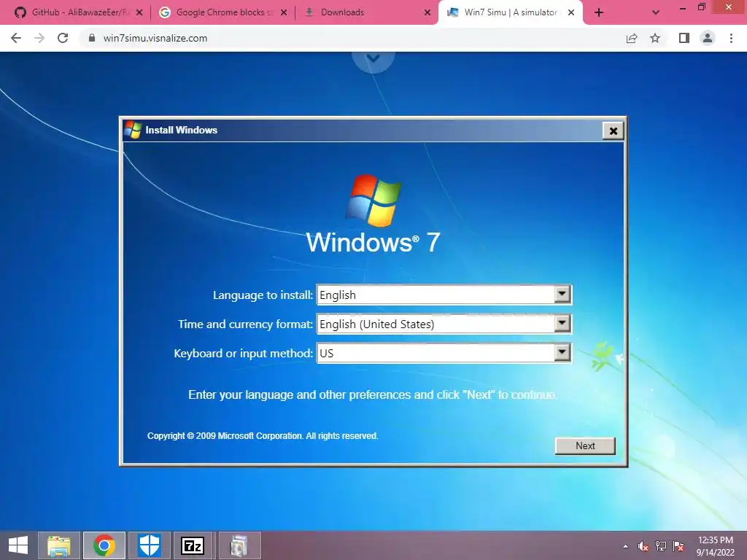Toggle the Chrome side panel
The width and height of the screenshot is (747, 560).
(684, 38)
